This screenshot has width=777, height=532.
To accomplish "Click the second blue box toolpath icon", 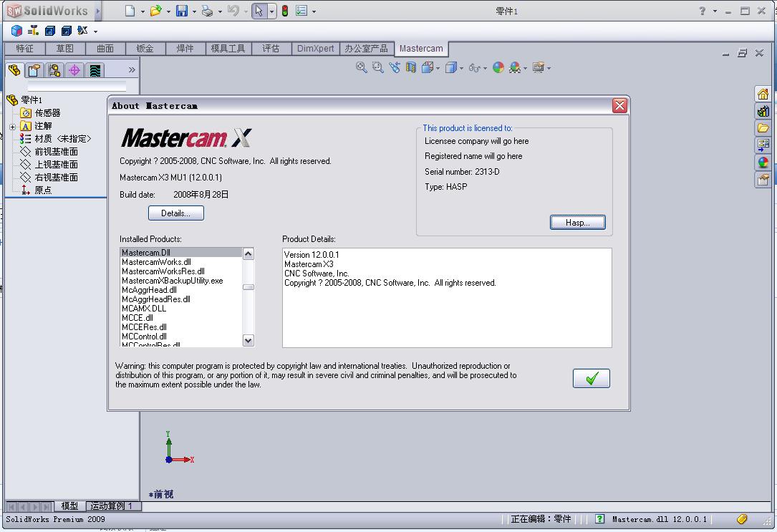I will tap(67, 31).
